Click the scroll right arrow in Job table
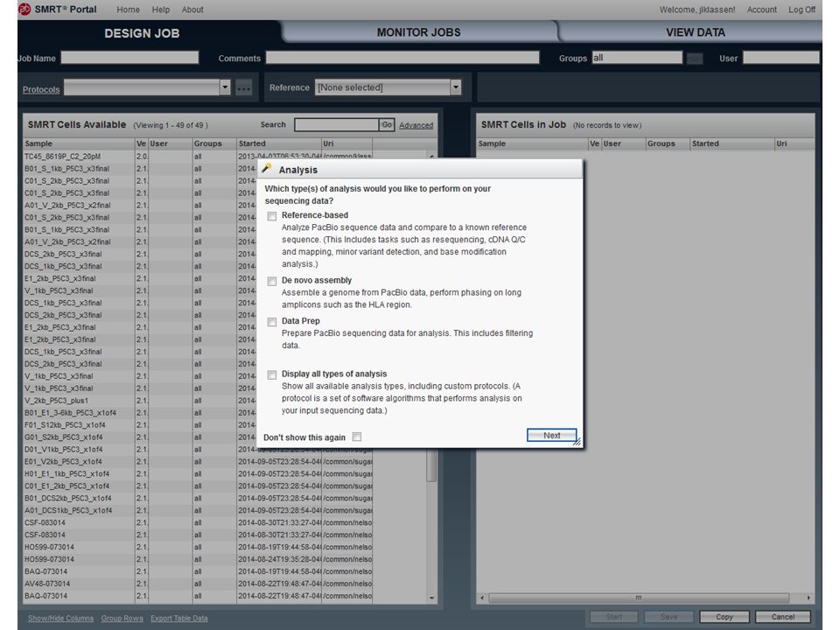This screenshot has height=630, width=840. pyautogui.click(x=808, y=598)
